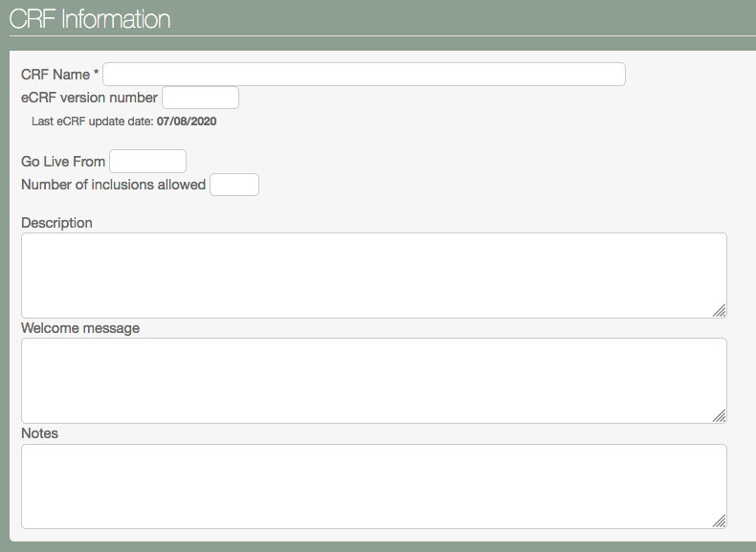This screenshot has height=552, width=756.
Task: Click inside the Notes text area
Action: pos(373,485)
